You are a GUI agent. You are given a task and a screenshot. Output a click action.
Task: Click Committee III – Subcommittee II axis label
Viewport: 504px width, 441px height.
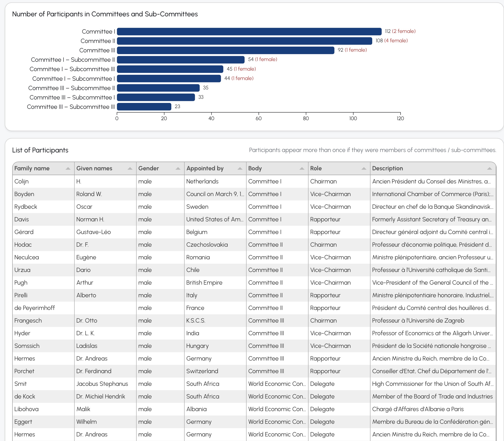pos(71,88)
